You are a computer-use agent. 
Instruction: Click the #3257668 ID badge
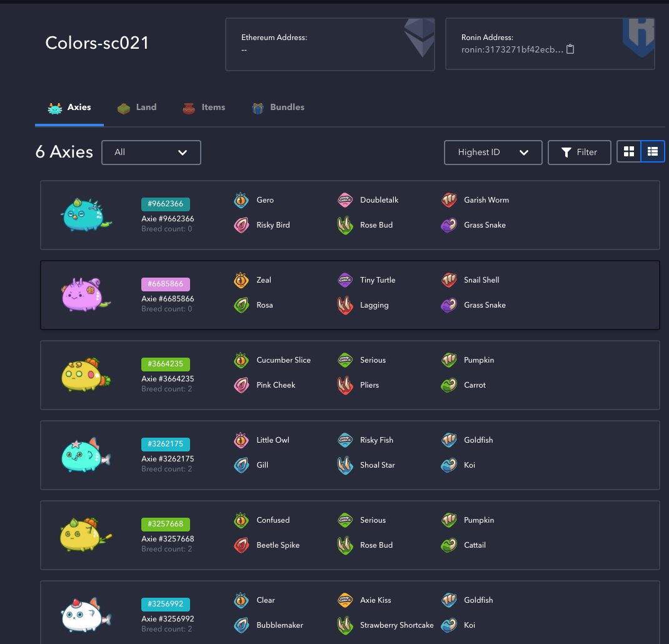(x=166, y=524)
